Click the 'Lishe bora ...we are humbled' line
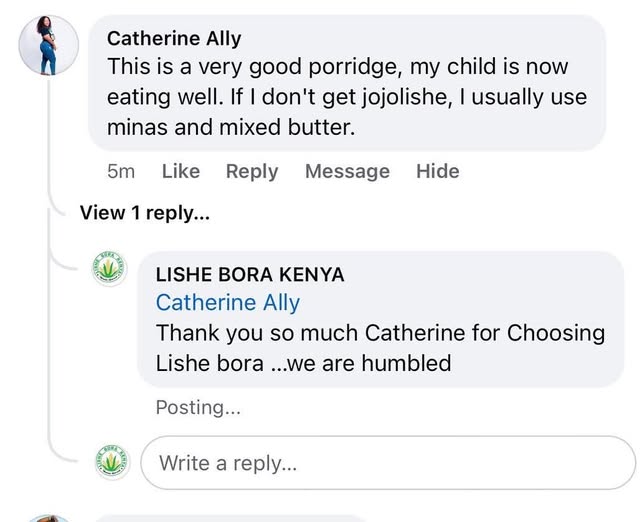The width and height of the screenshot is (640, 522). coord(303,362)
